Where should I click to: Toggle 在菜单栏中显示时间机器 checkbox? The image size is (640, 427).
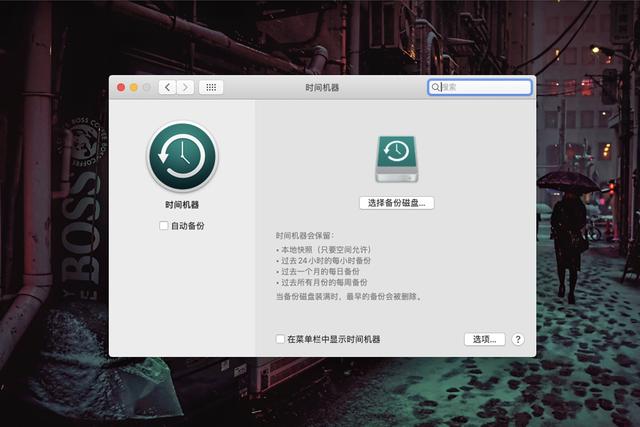coord(280,339)
